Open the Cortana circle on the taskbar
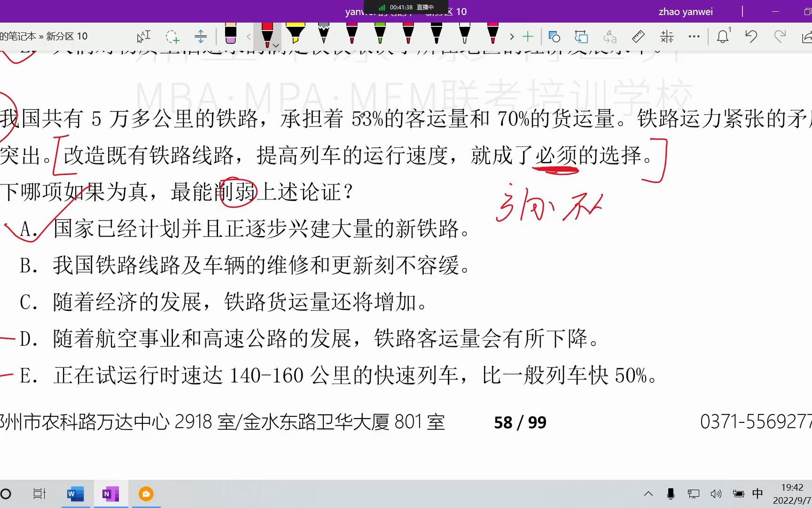 (6, 494)
